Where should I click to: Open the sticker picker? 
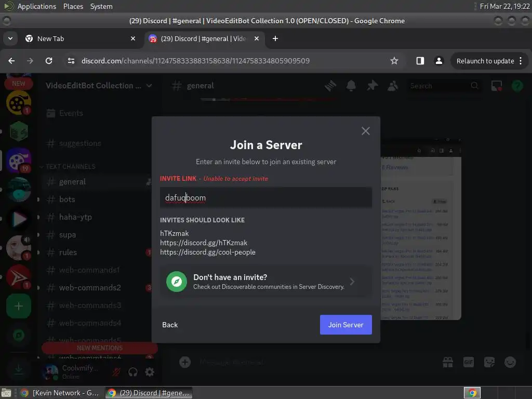click(x=489, y=362)
